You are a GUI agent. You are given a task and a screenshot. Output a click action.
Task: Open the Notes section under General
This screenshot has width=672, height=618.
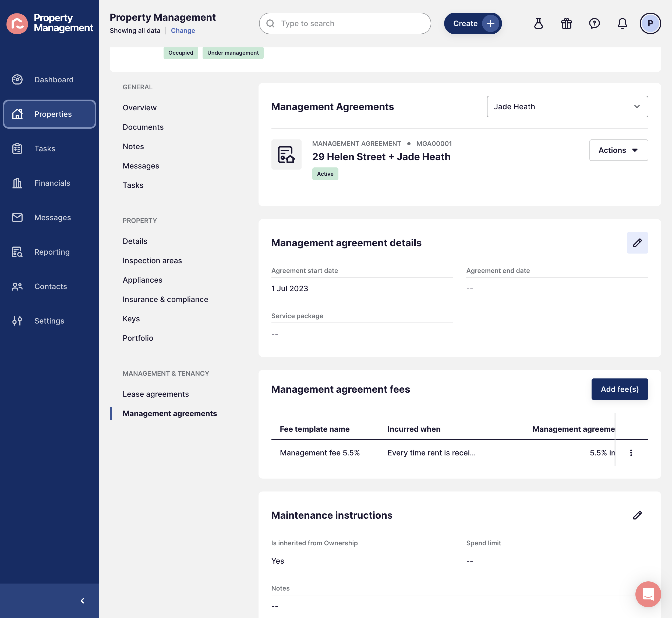(x=133, y=146)
